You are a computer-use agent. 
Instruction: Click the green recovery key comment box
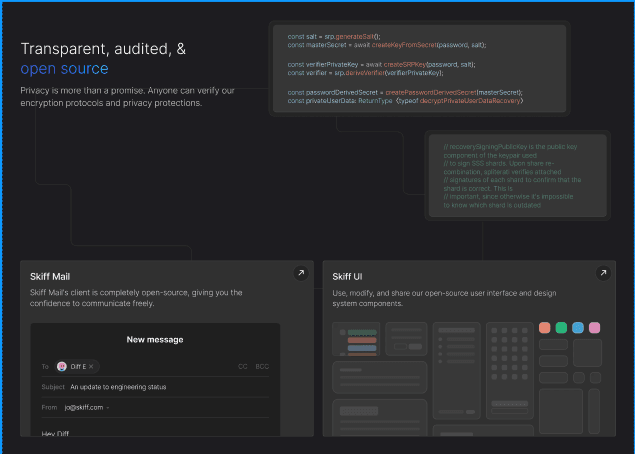tap(517, 176)
